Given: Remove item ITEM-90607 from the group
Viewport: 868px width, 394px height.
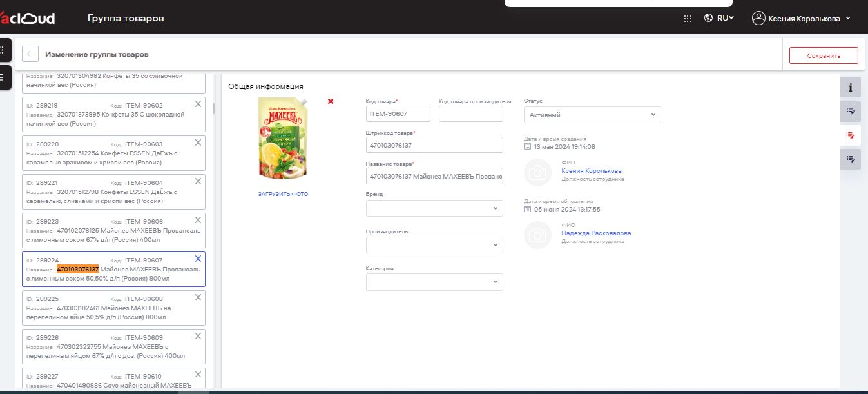Looking at the screenshot, I should [198, 259].
